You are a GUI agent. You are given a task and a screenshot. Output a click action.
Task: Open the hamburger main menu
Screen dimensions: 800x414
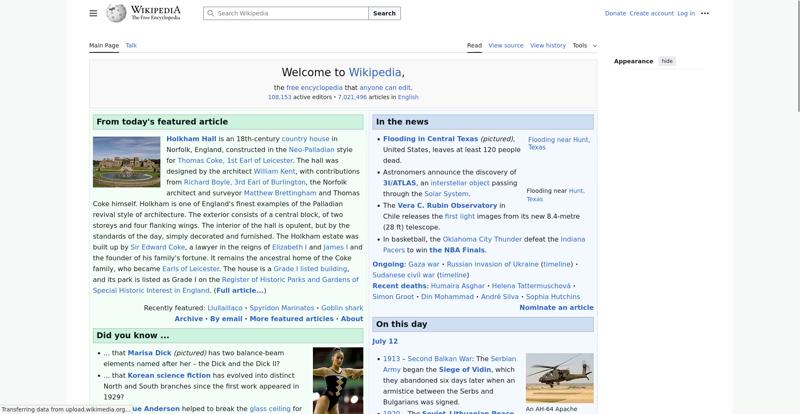(93, 13)
